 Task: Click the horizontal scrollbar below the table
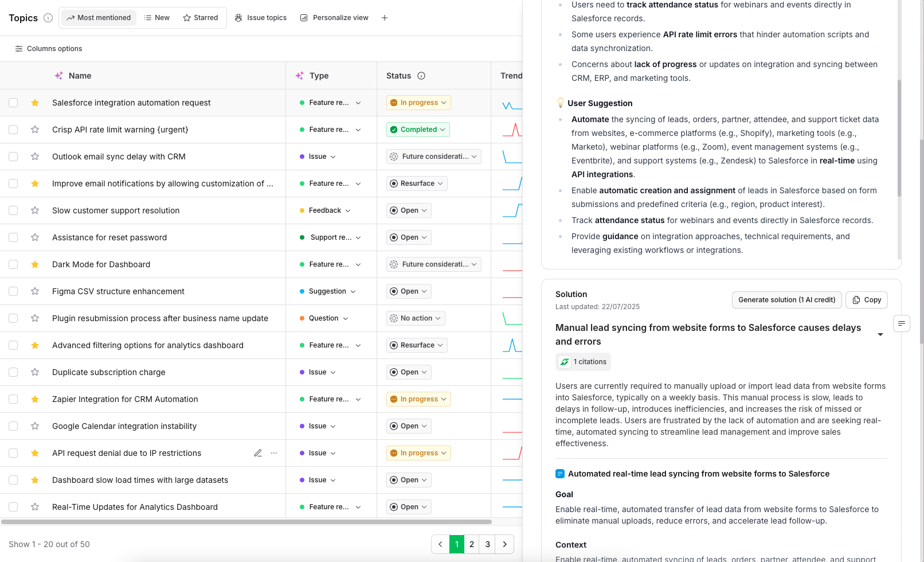[246, 522]
